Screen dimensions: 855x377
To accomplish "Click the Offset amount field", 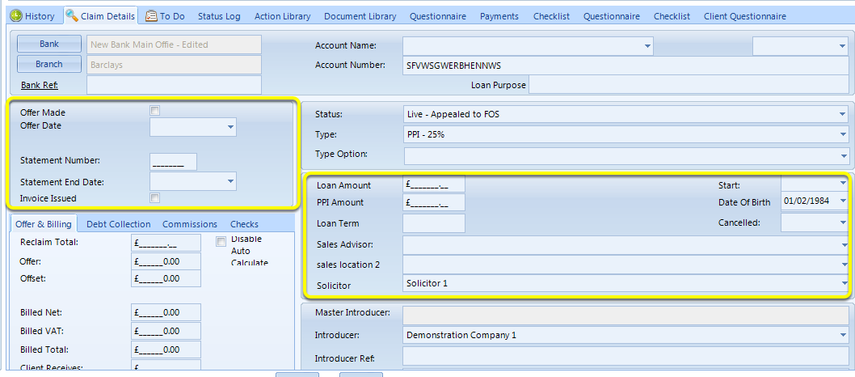I will 166,278.
